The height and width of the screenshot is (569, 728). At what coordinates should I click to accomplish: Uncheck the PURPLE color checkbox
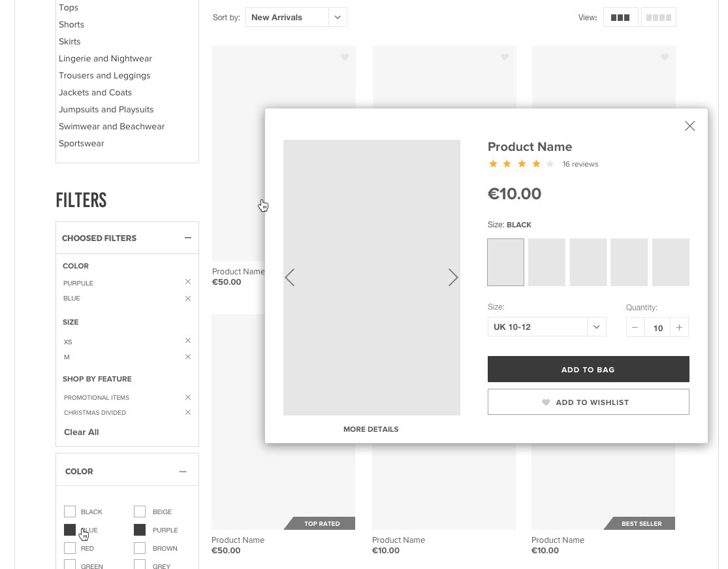tap(140, 530)
